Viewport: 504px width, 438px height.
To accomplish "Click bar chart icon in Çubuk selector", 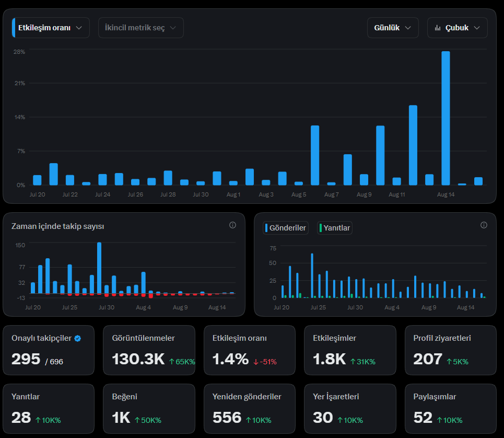I will [x=438, y=28].
